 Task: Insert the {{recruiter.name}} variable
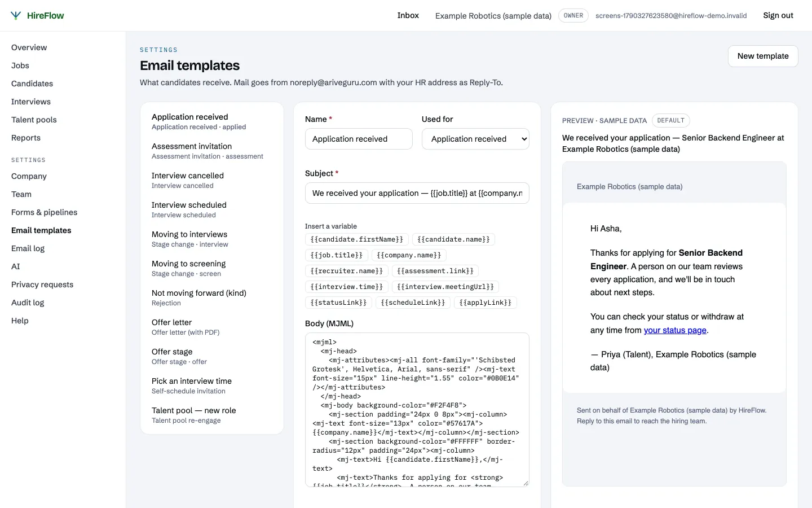tap(347, 271)
